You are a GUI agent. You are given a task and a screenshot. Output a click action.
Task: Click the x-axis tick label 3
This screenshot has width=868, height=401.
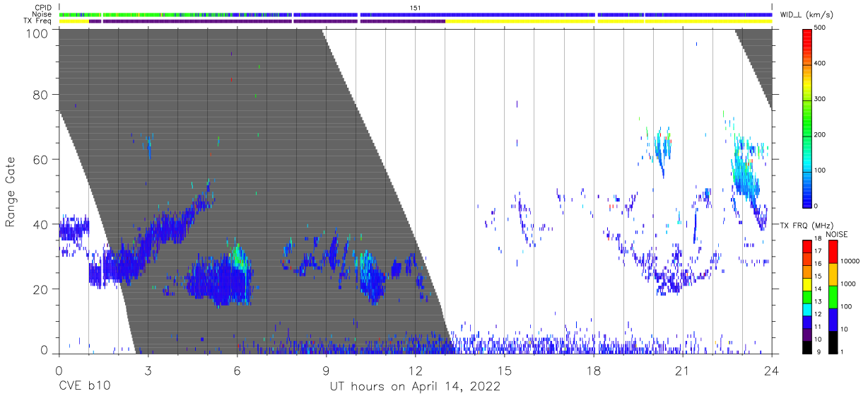(148, 371)
